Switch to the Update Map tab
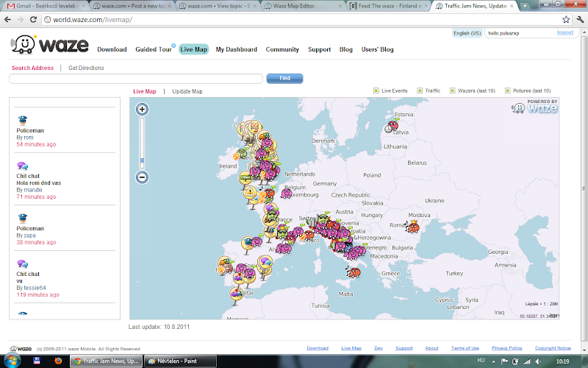The height and width of the screenshot is (368, 588). [187, 91]
